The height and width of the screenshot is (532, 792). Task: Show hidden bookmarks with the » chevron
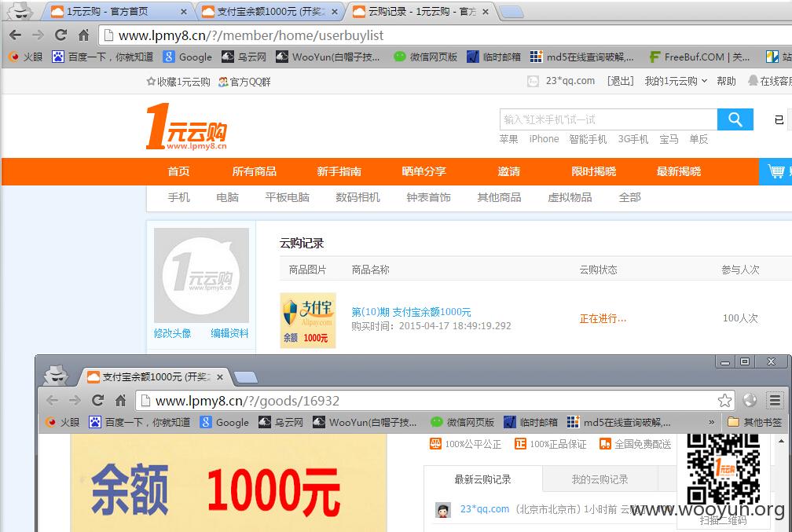tap(711, 422)
